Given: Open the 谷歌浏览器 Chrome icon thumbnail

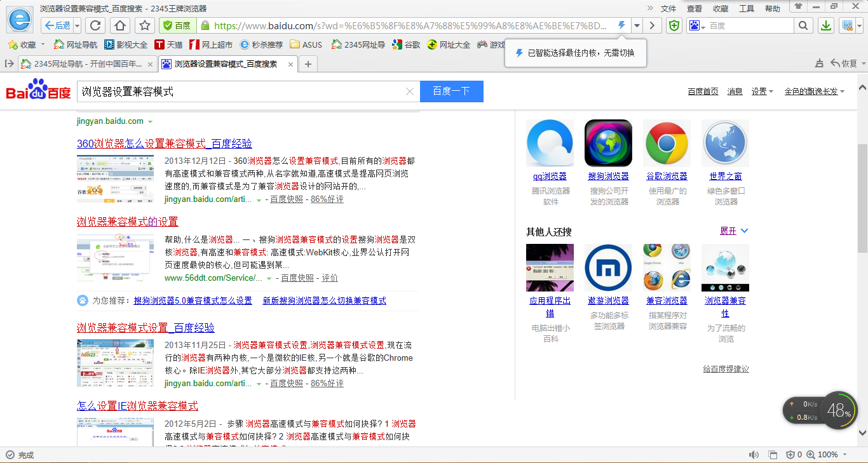Looking at the screenshot, I should click(x=667, y=143).
